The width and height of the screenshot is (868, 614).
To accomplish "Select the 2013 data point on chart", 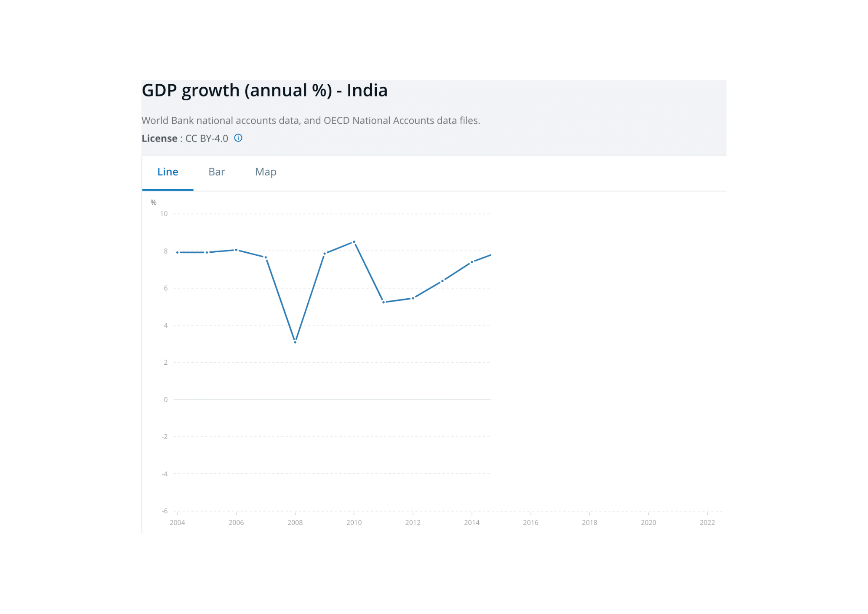I will 442,281.
